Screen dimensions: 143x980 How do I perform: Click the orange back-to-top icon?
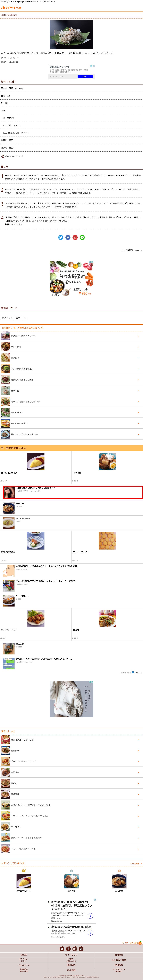140,943
